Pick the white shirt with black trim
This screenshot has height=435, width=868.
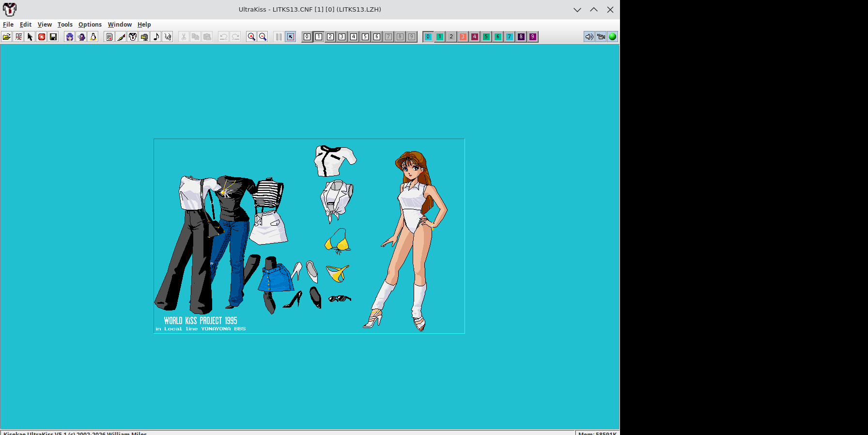pos(335,161)
